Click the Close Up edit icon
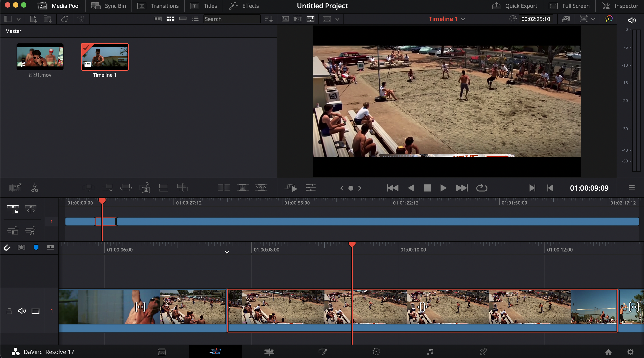The width and height of the screenshot is (644, 358). click(145, 188)
